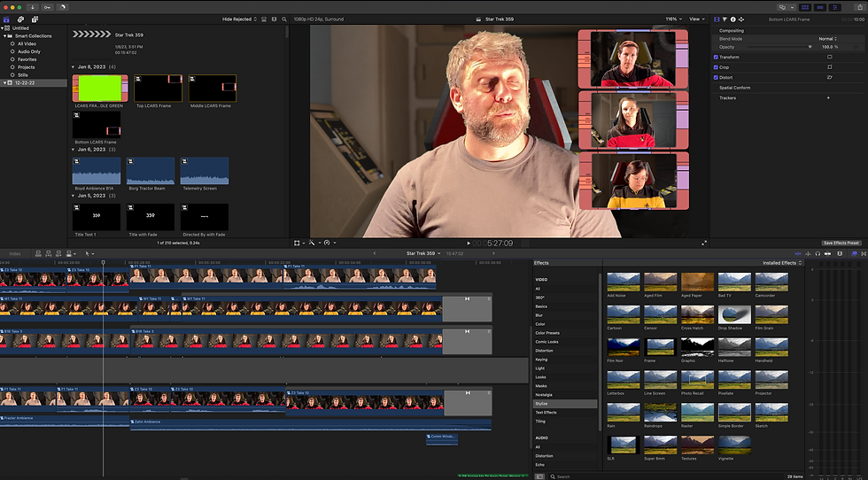The image size is (868, 480).
Task: Toggle the Crop checkbox
Action: point(716,67)
